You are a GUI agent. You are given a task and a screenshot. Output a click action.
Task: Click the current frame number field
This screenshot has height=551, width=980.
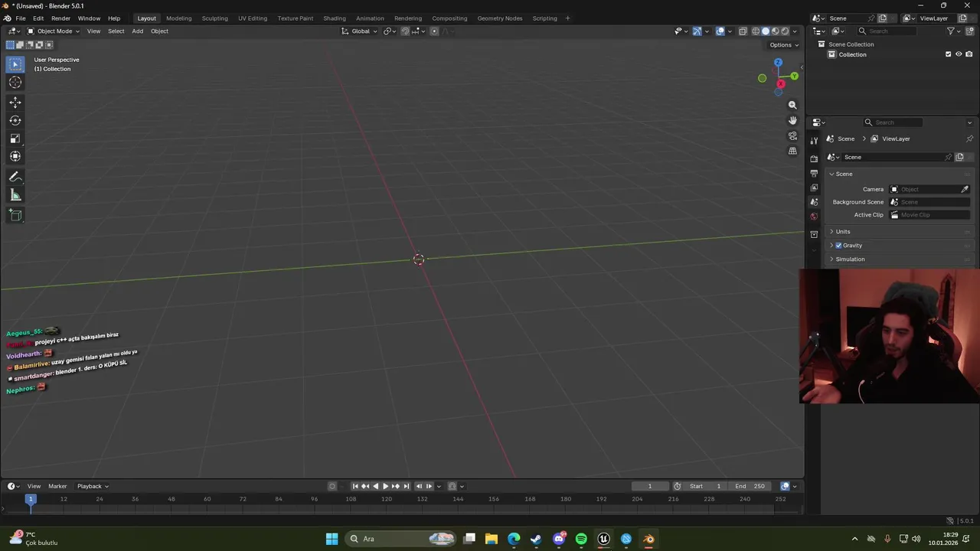(x=650, y=486)
